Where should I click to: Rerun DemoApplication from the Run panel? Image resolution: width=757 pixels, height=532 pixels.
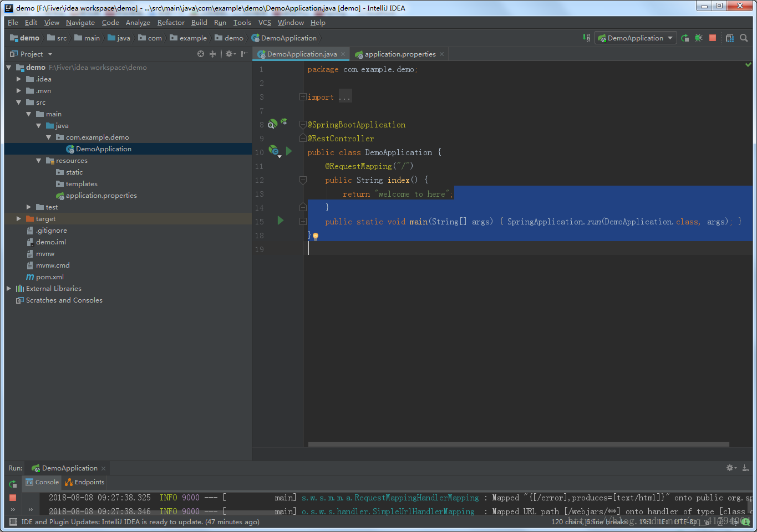[12, 484]
